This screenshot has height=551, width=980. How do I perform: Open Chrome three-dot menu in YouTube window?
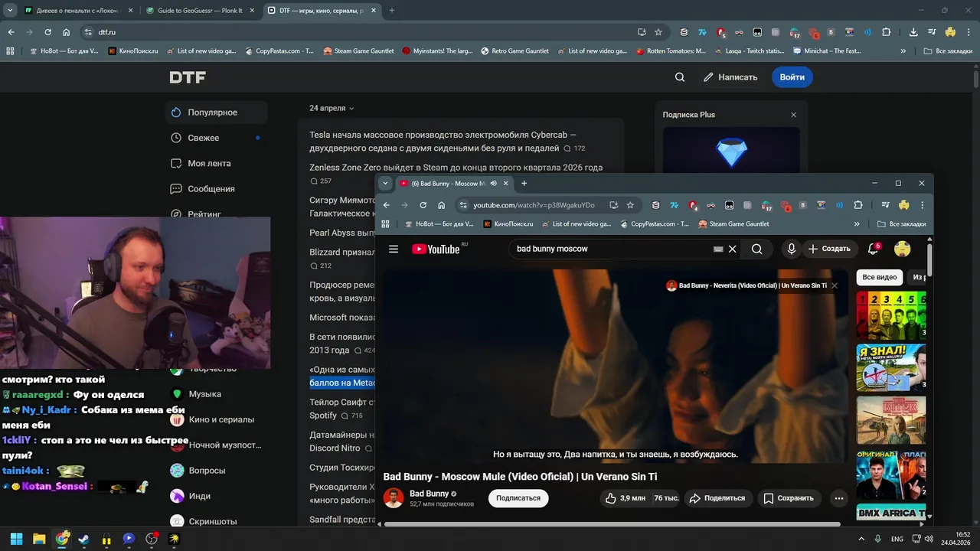pos(923,205)
